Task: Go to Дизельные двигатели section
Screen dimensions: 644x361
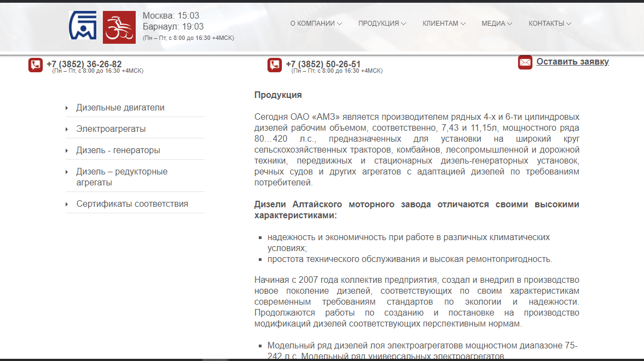Action: (x=120, y=108)
